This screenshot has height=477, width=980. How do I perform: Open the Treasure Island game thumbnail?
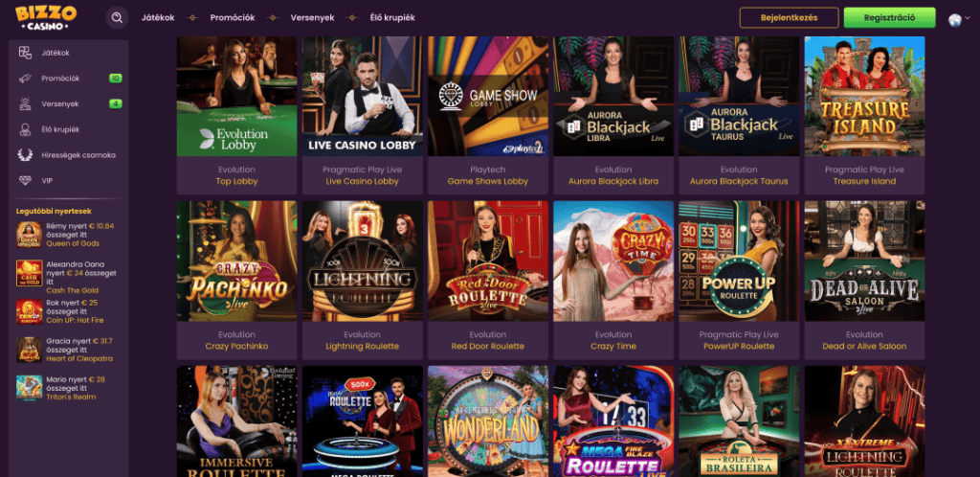[864, 96]
